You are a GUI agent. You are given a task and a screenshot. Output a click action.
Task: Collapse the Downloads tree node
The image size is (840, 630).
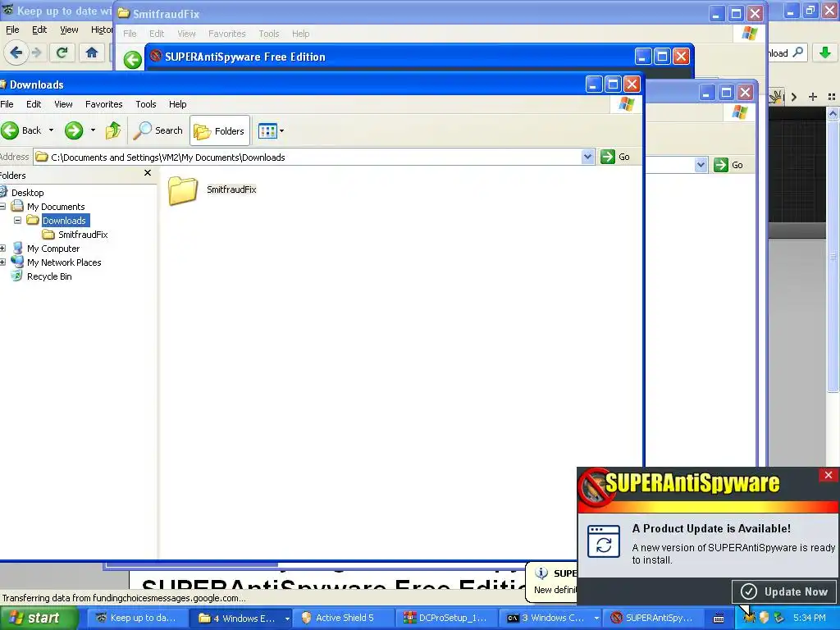pos(18,220)
